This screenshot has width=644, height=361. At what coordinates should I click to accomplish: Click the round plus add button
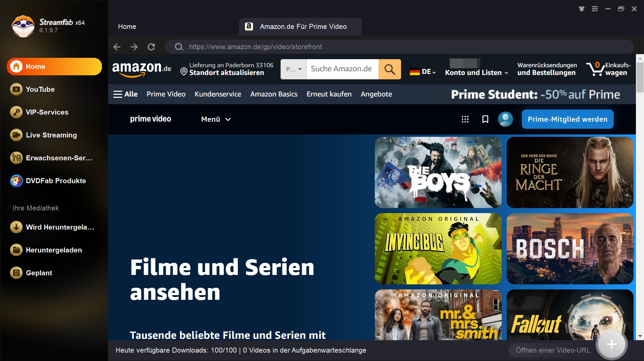611,344
